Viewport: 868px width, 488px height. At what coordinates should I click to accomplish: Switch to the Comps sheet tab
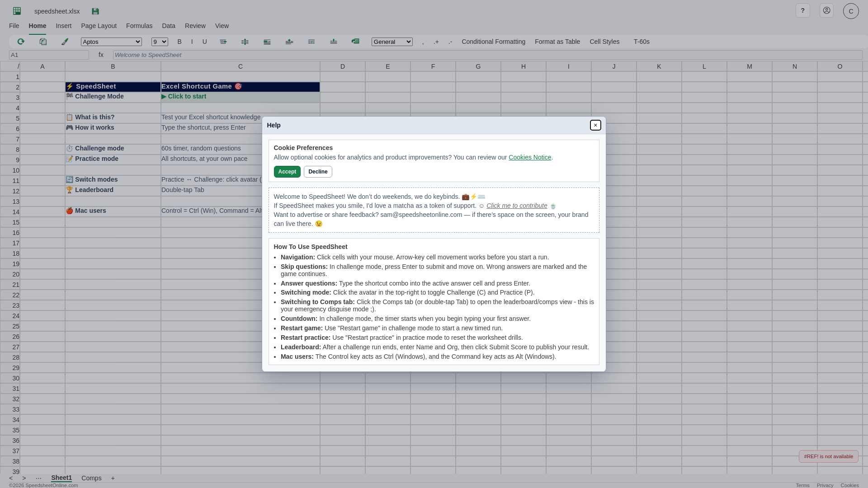pyautogui.click(x=91, y=478)
